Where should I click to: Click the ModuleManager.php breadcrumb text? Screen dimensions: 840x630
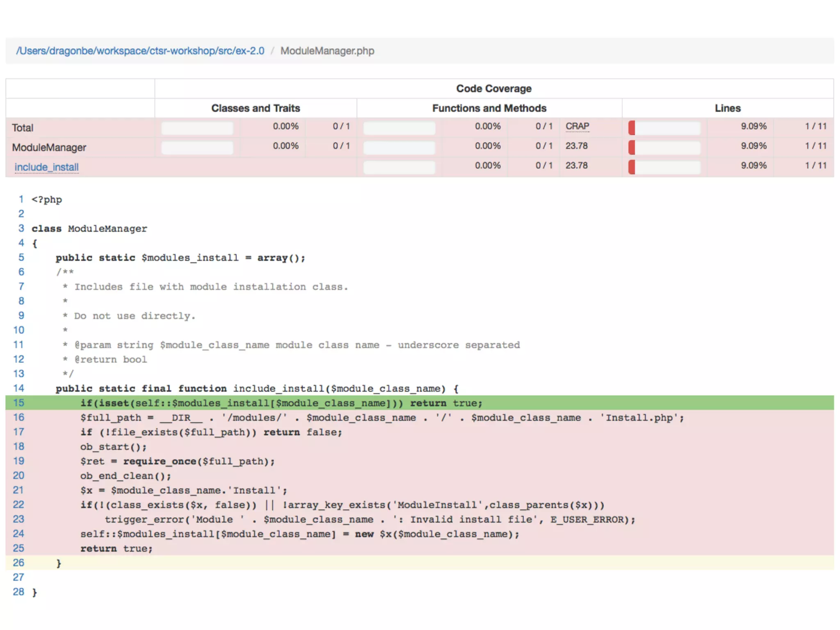coord(327,51)
